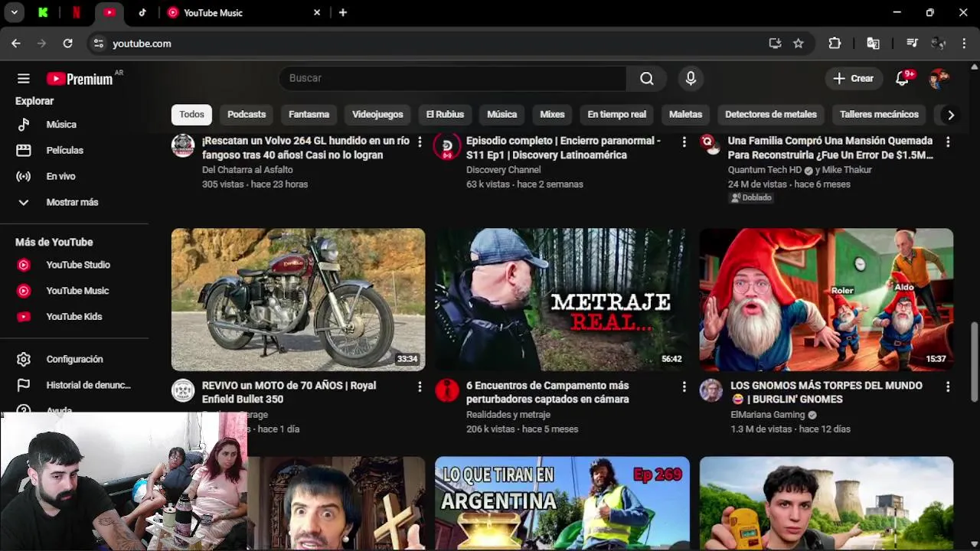Open LO QUE TIRAN EN ARGENTINA thumbnail
This screenshot has width=980, height=551.
[x=562, y=504]
